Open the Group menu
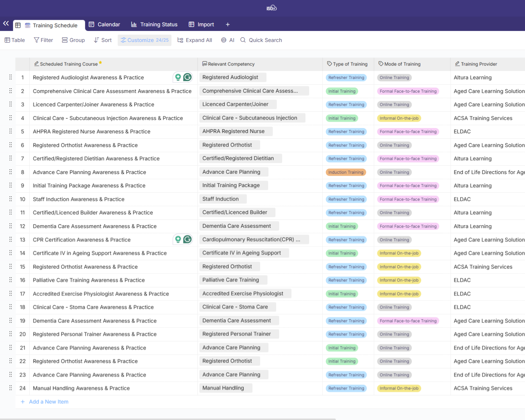The width and height of the screenshot is (525, 420). coord(73,40)
